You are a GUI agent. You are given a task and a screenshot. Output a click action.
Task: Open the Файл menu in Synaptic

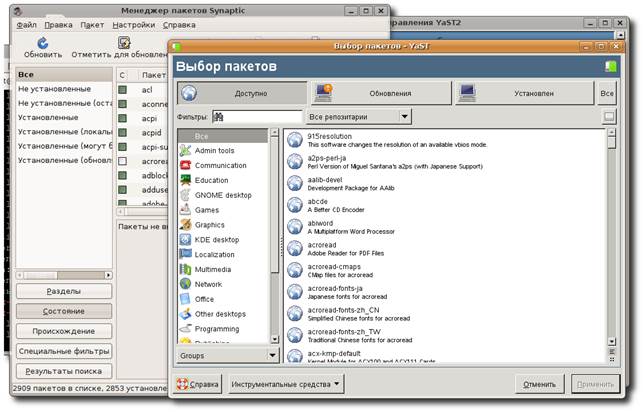click(x=27, y=25)
